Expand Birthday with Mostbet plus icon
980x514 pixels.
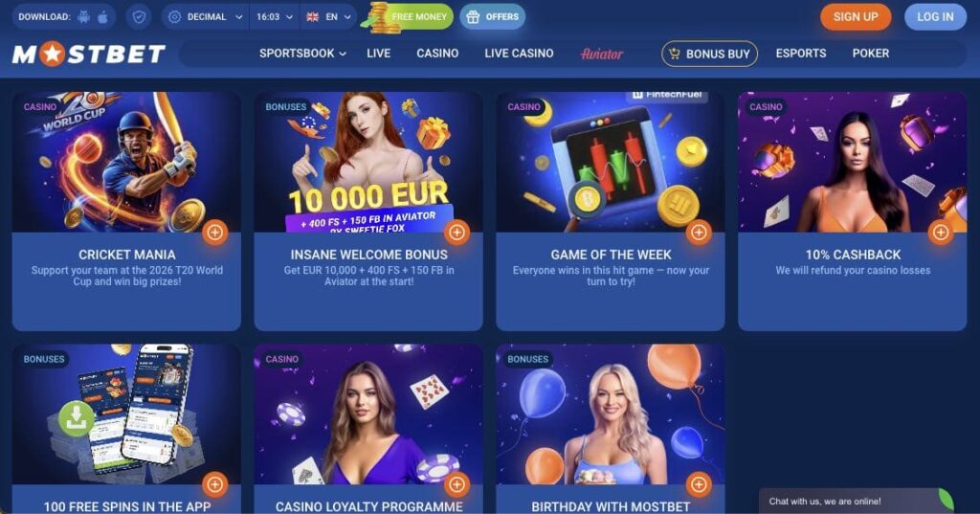[x=699, y=484]
